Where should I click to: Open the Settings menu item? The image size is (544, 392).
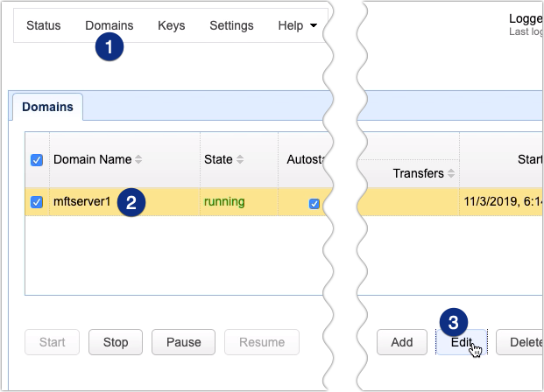click(x=231, y=25)
